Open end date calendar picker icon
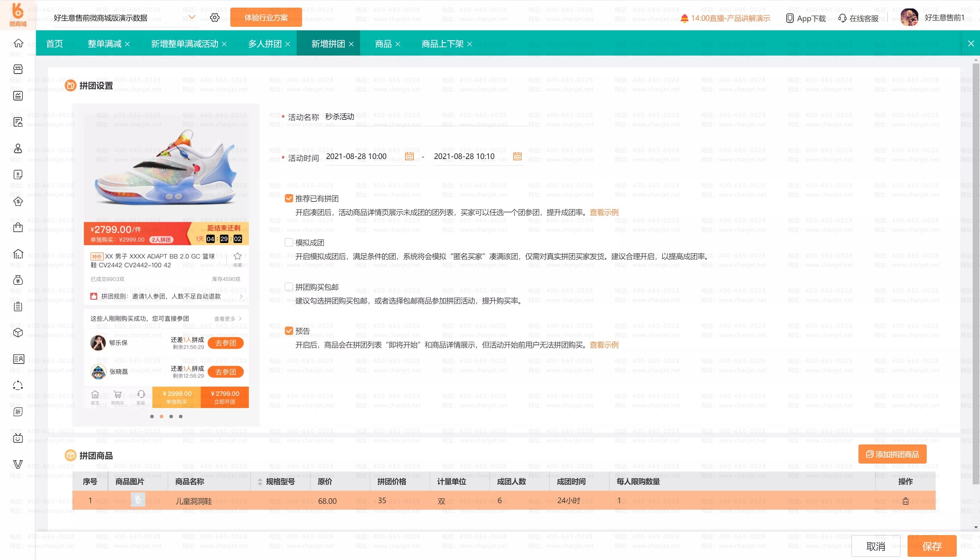Screen dimensions: 980x560 517,156
